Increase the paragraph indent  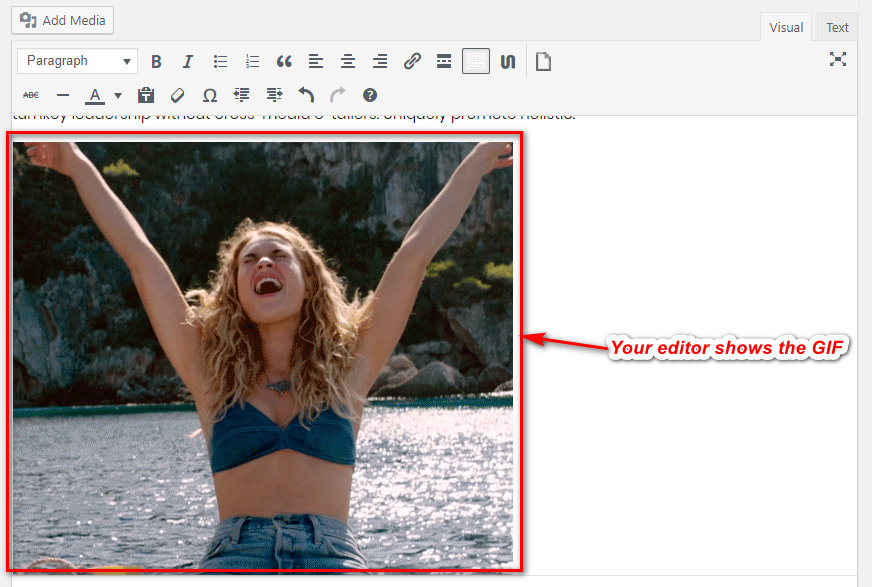pos(274,95)
